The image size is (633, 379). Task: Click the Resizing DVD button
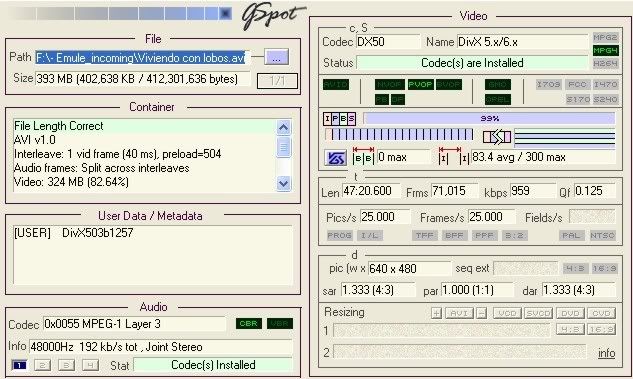(x=570, y=313)
